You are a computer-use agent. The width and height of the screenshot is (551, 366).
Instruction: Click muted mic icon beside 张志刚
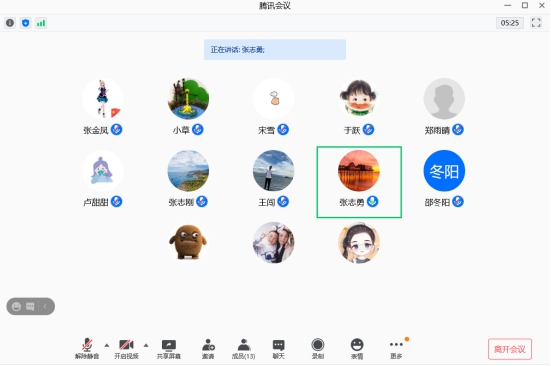[x=202, y=202]
